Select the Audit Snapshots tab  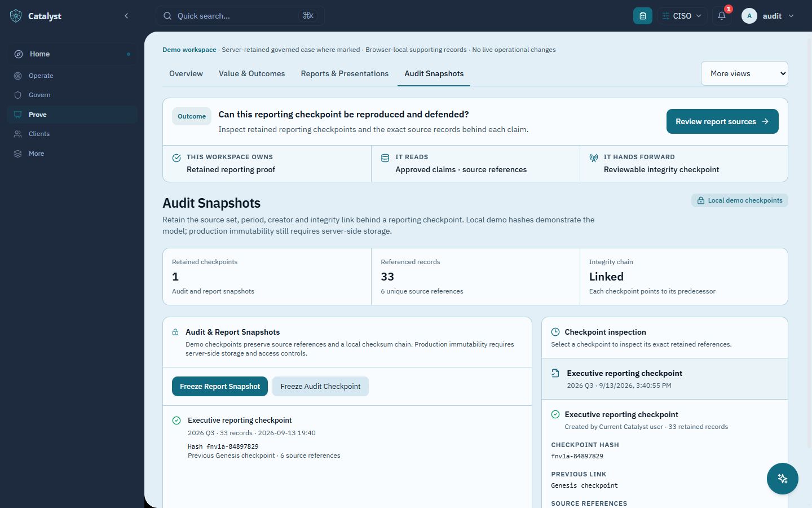point(434,73)
